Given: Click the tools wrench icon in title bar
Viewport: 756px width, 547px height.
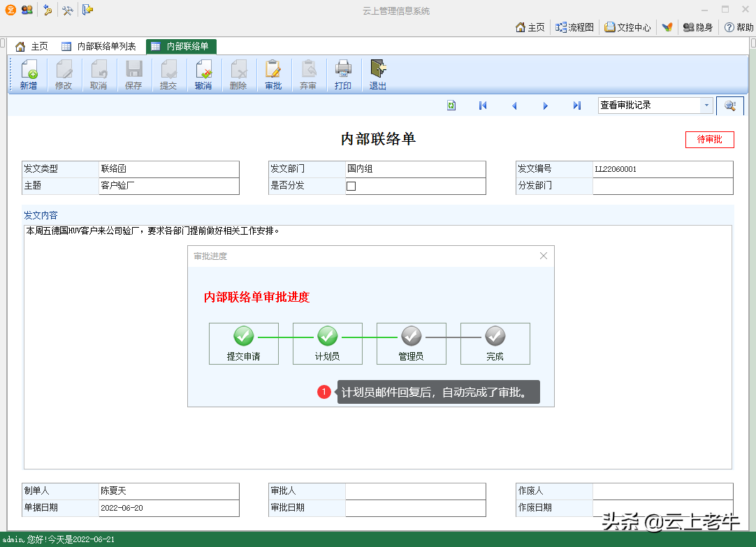Looking at the screenshot, I should pyautogui.click(x=68, y=10).
